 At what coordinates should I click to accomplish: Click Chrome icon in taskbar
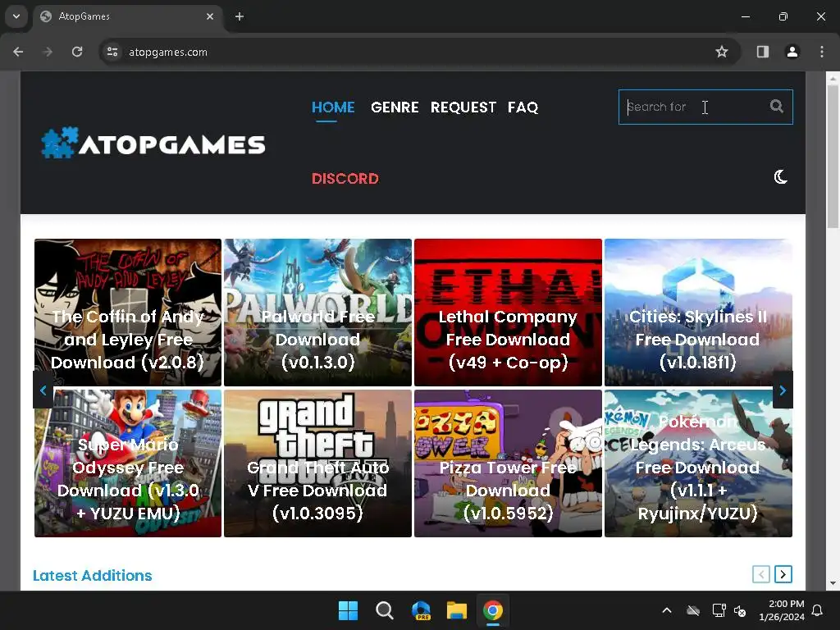pos(493,610)
